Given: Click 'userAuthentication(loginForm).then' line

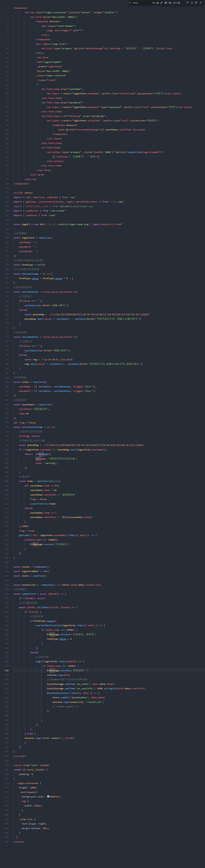Looking at the screenshot, I should pos(70,625).
